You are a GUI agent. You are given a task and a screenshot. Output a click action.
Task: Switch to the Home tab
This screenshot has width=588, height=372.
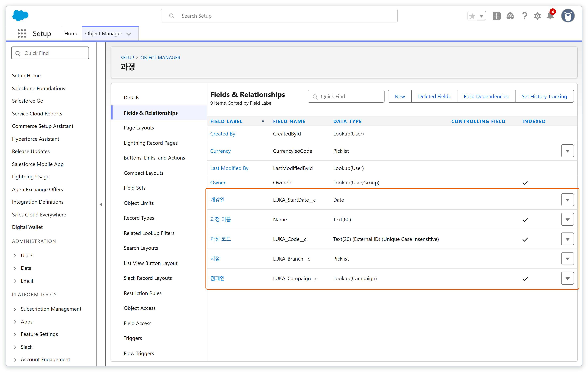(x=71, y=33)
